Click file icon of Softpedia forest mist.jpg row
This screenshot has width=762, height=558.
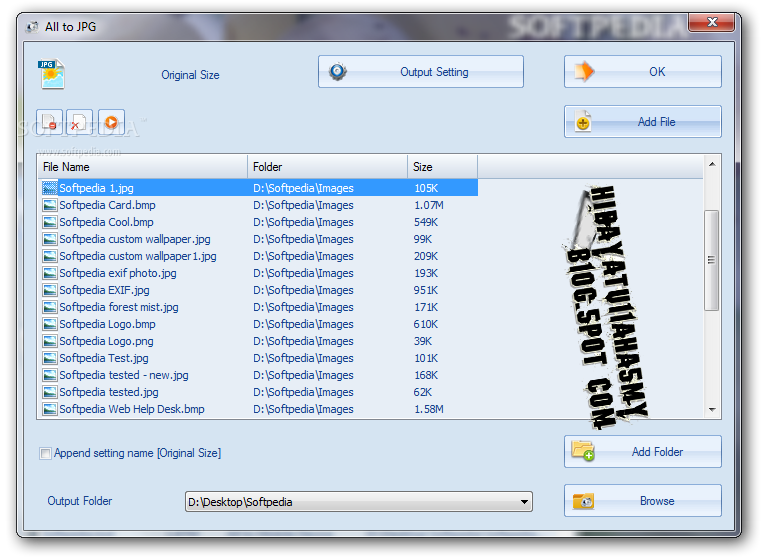point(50,307)
